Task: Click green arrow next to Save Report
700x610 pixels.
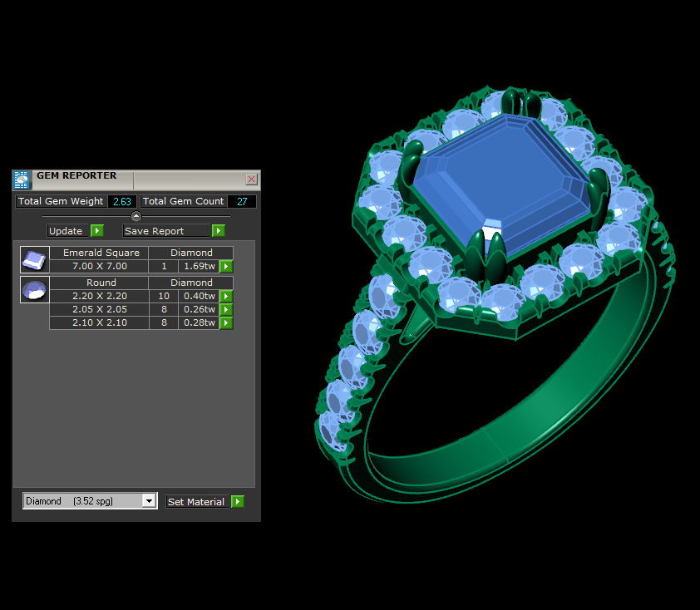Action: (219, 231)
